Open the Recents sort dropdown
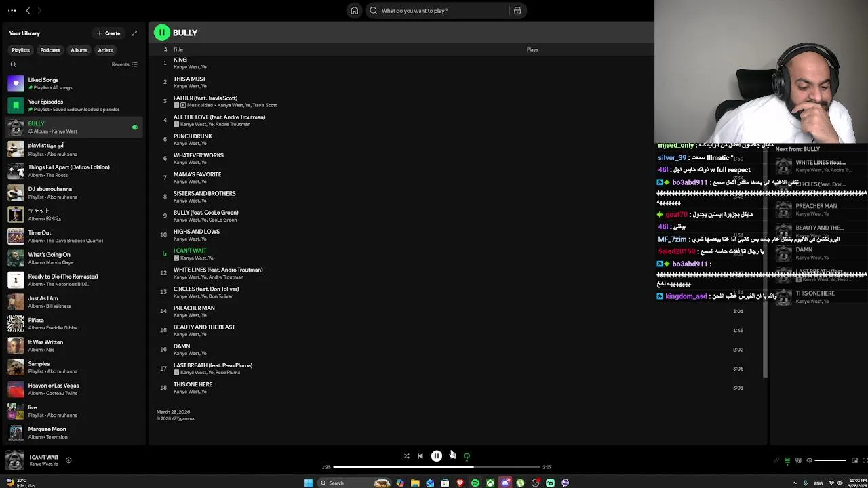 125,64
